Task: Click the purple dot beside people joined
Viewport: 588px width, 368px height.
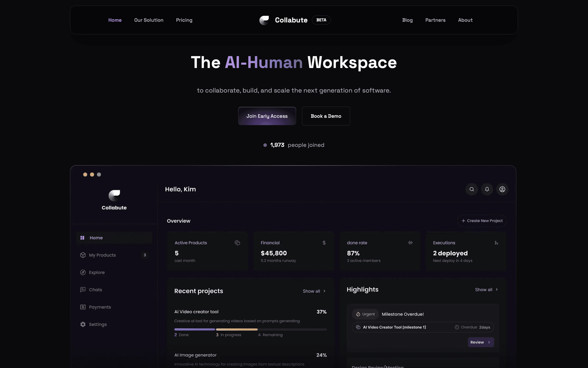Action: 265,145
